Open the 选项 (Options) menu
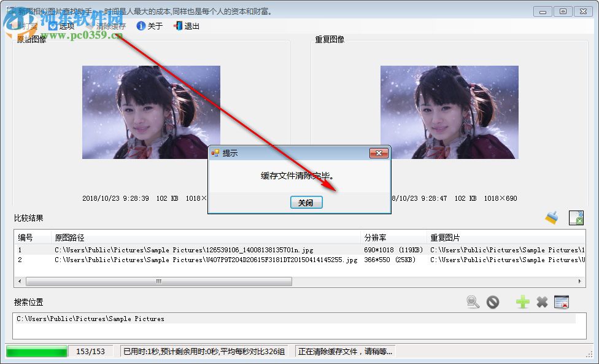Viewport: 599px width, 364px height. point(61,26)
